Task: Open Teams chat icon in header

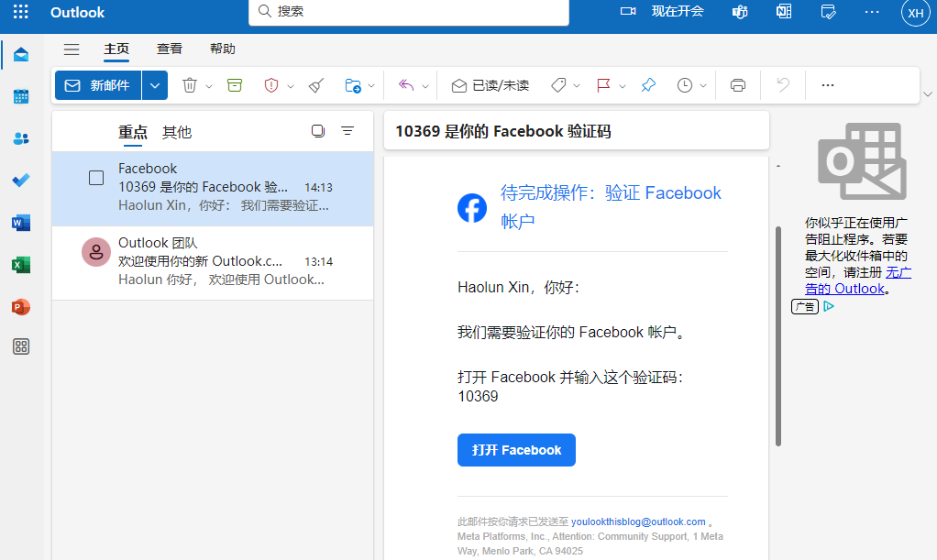Action: pos(741,12)
